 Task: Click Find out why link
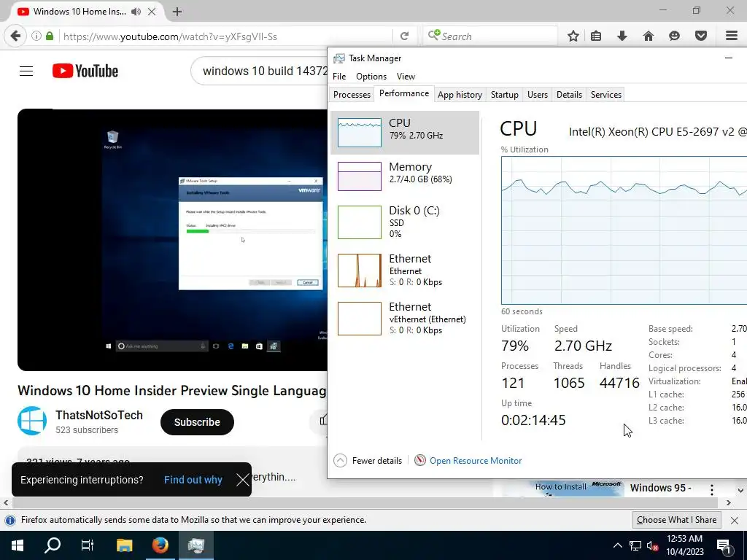pos(193,480)
